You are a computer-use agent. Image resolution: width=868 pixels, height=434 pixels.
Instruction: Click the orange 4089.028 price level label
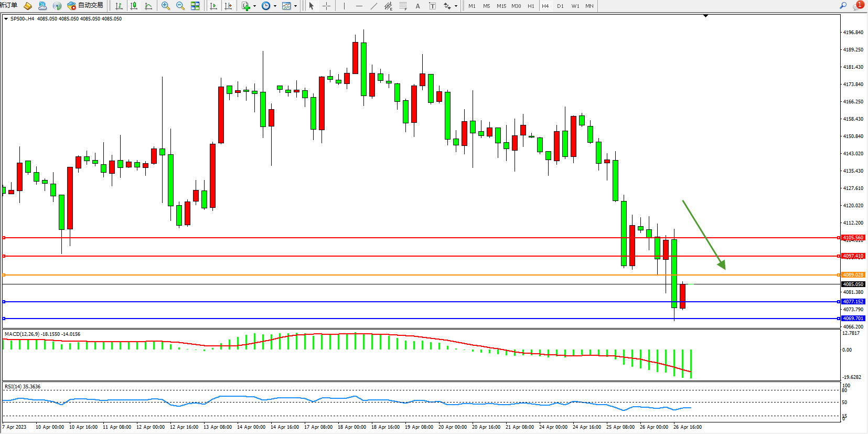click(x=853, y=275)
